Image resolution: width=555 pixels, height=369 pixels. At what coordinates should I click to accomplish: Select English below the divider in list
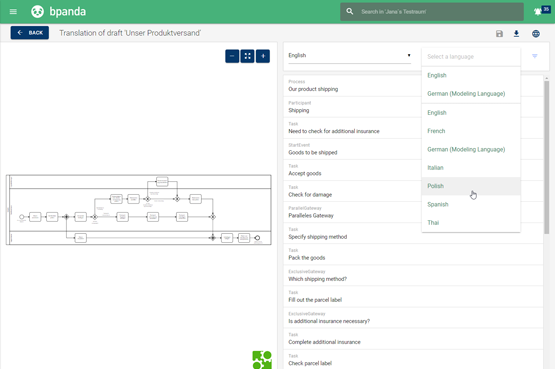[471, 113]
